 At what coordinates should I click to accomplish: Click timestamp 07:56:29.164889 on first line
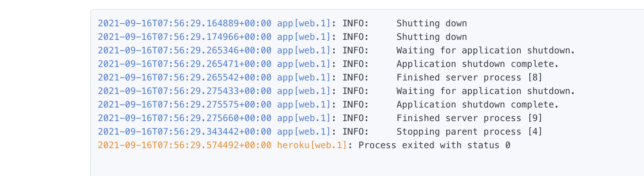click(185, 23)
